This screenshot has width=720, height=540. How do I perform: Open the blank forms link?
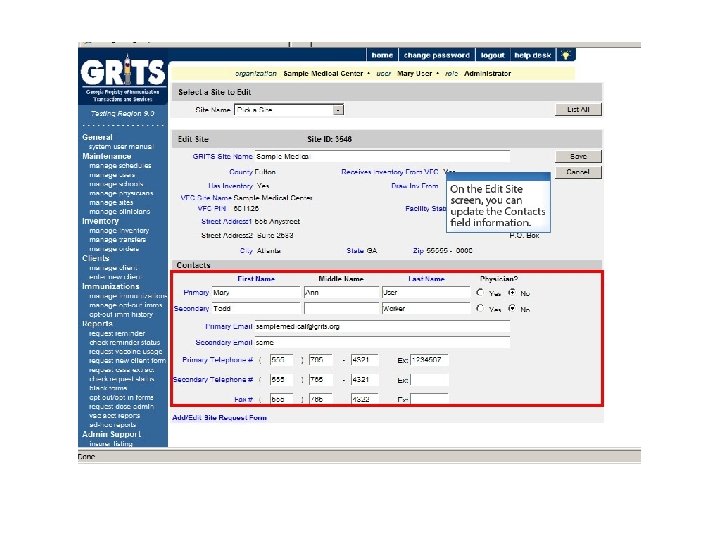[x=108, y=388]
